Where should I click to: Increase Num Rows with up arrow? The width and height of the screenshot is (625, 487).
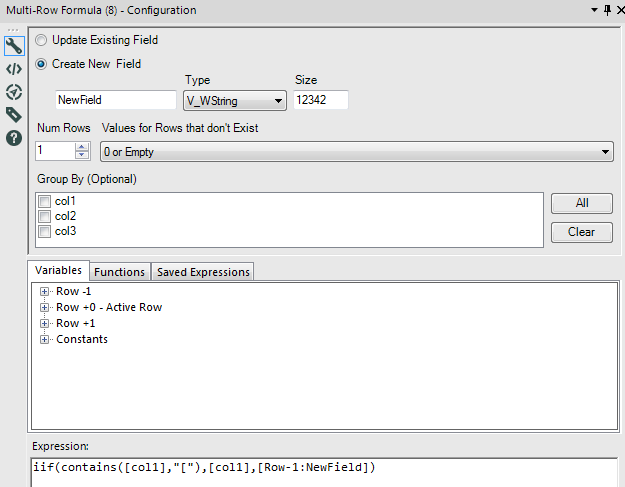[82, 147]
